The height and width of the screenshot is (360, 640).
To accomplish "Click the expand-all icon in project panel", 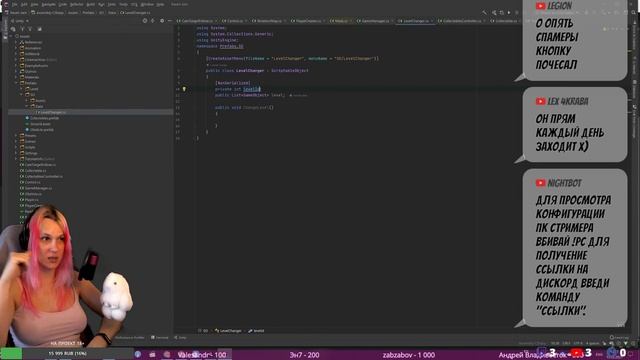I will [153, 21].
